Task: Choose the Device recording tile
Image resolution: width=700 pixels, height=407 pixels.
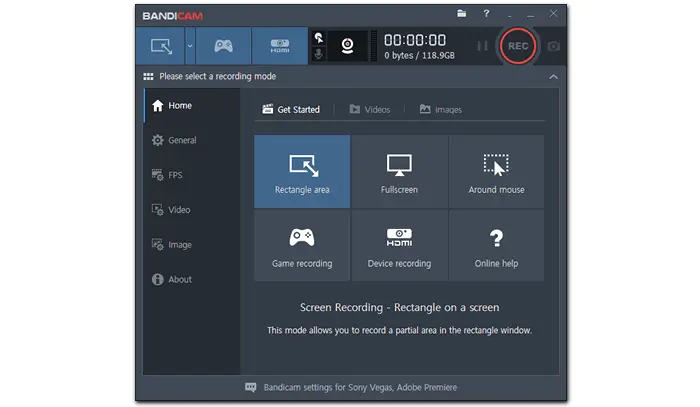Action: pyautogui.click(x=400, y=245)
